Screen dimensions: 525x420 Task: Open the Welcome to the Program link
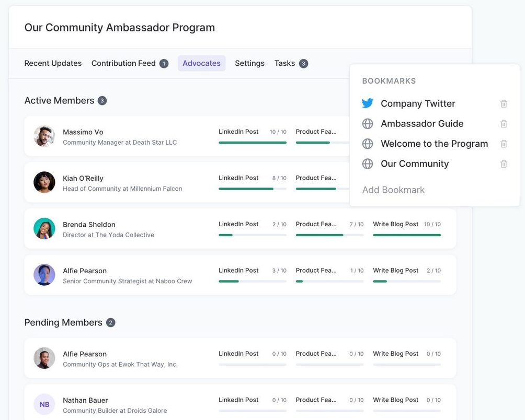(x=434, y=144)
